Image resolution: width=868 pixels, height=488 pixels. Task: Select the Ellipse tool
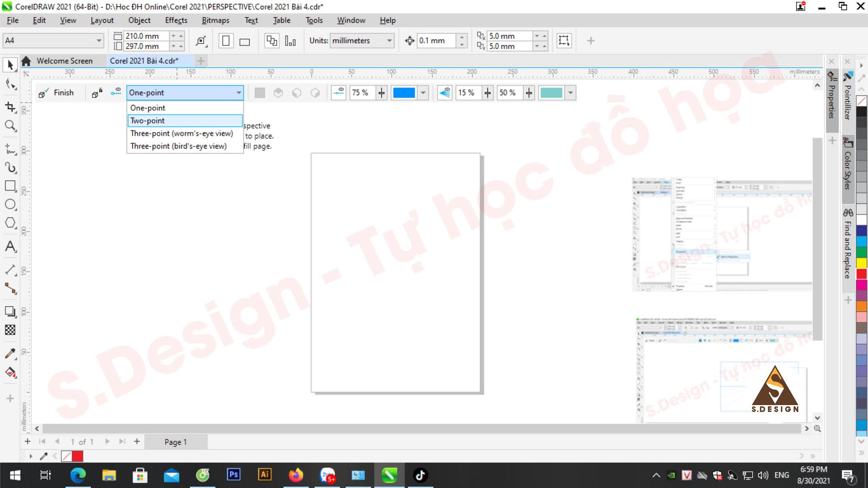(x=10, y=204)
